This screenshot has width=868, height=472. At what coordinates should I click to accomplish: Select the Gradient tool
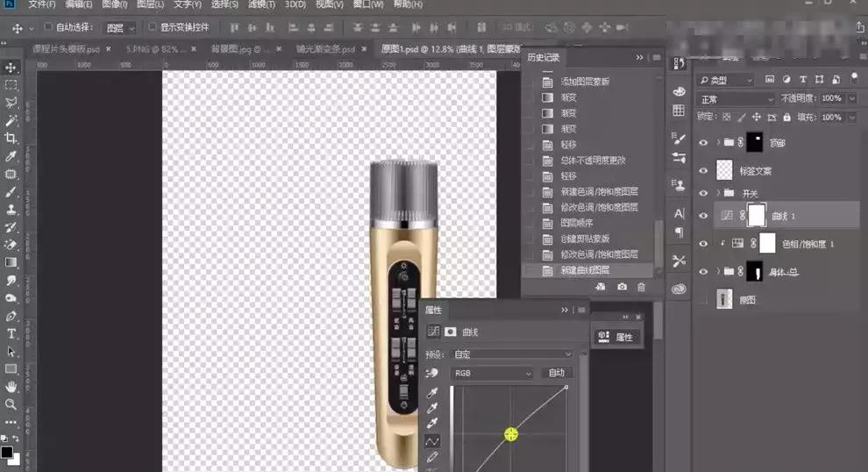coord(11,262)
